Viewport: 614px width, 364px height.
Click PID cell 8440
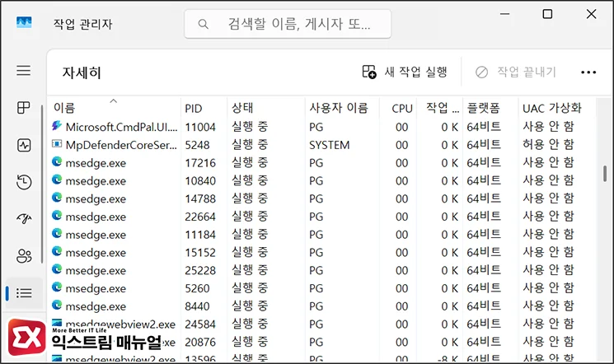[197, 306]
